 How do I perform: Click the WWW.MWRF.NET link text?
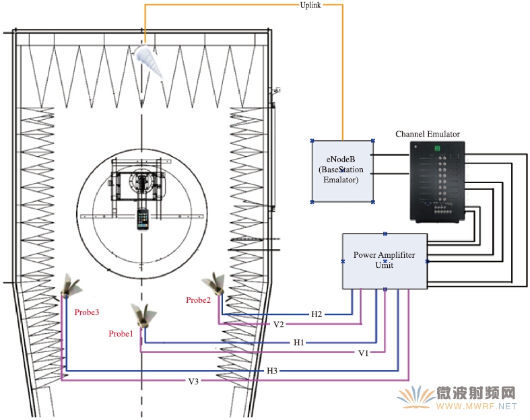click(x=476, y=406)
